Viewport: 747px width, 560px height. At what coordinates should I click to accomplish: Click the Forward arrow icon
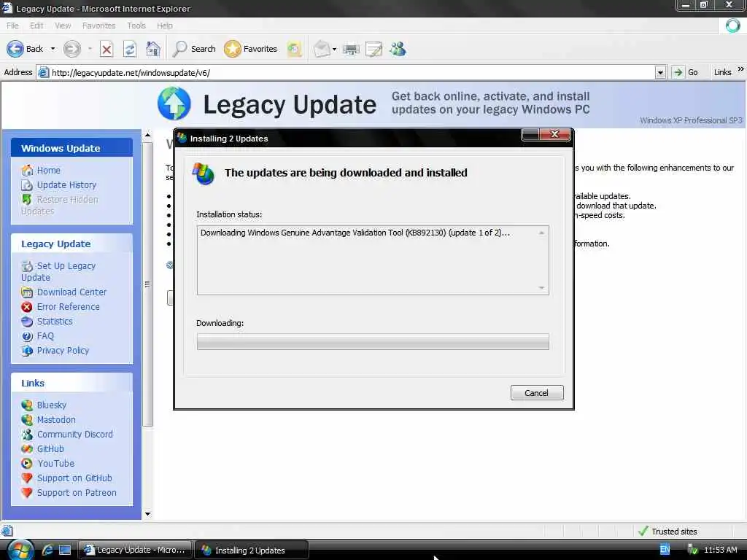pyautogui.click(x=72, y=49)
